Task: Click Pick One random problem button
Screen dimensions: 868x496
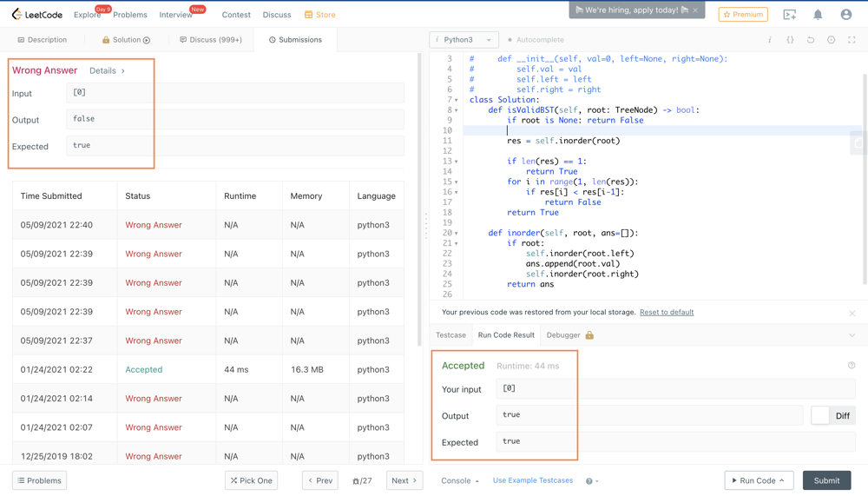Action: point(252,480)
